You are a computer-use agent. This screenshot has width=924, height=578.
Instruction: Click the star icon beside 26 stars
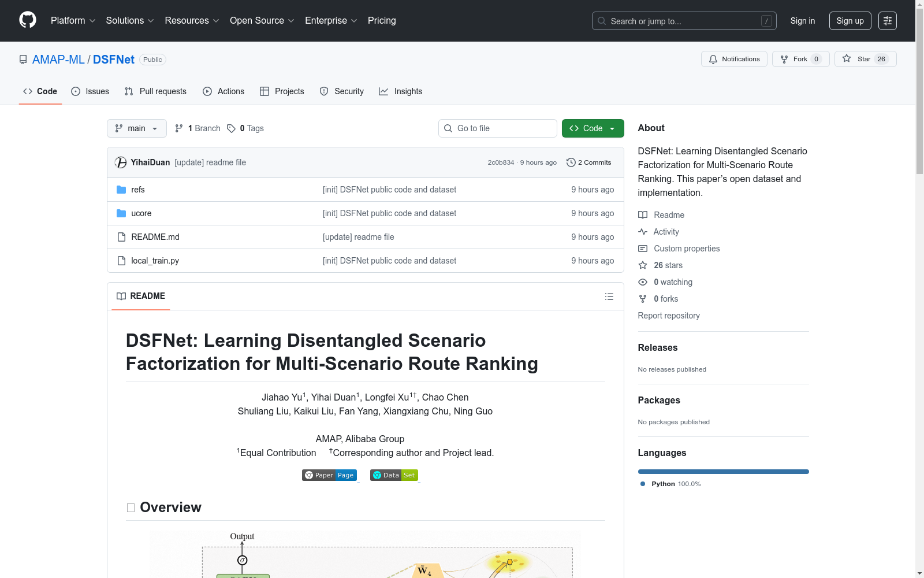[643, 265]
